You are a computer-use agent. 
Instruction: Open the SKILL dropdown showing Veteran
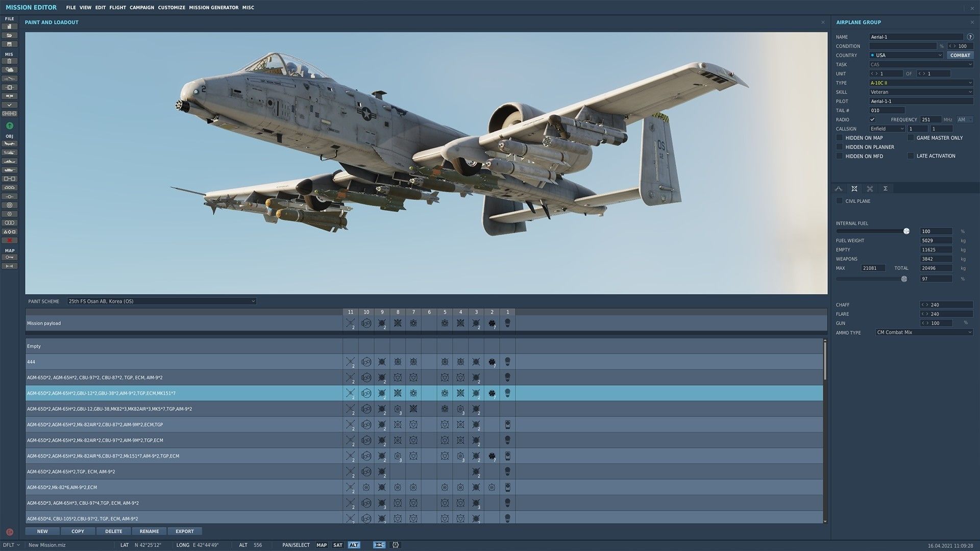(x=920, y=92)
